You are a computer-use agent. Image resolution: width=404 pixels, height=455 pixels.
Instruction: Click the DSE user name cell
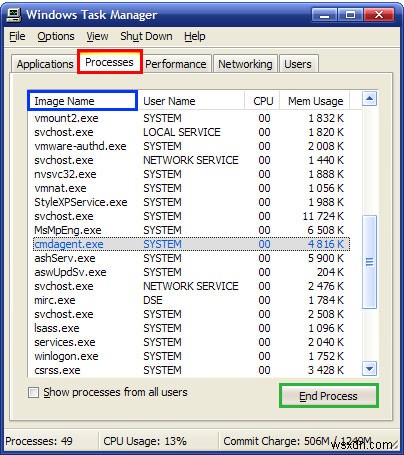(153, 300)
